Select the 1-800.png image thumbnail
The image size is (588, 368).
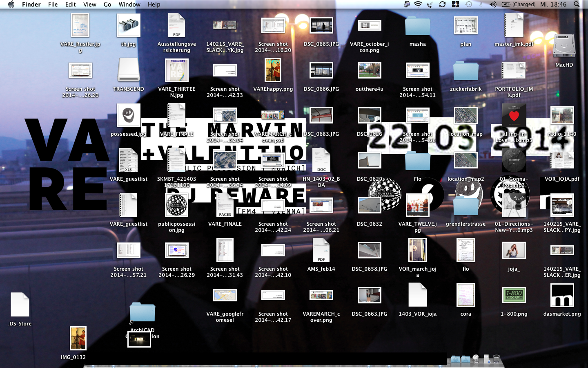[514, 295]
